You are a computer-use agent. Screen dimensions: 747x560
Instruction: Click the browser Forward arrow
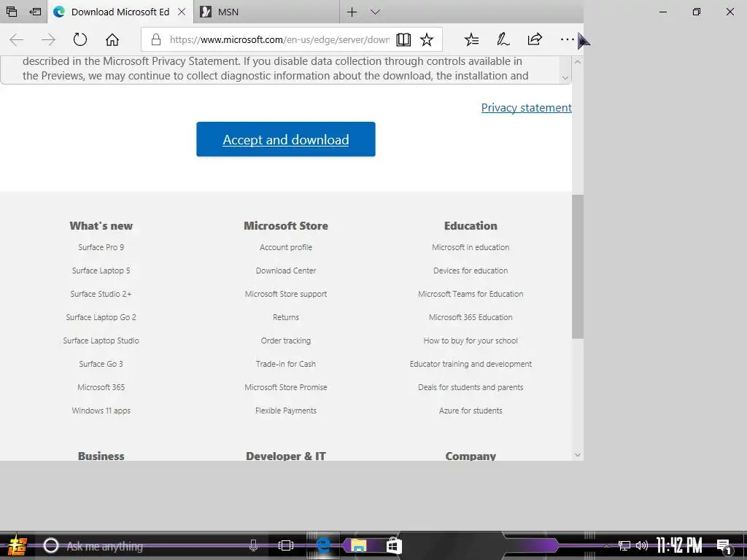click(48, 39)
